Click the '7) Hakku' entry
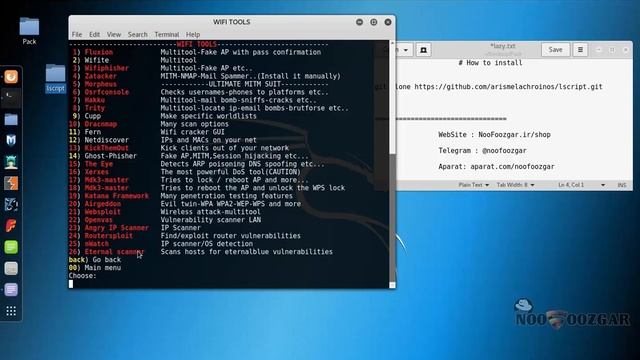 89,100
